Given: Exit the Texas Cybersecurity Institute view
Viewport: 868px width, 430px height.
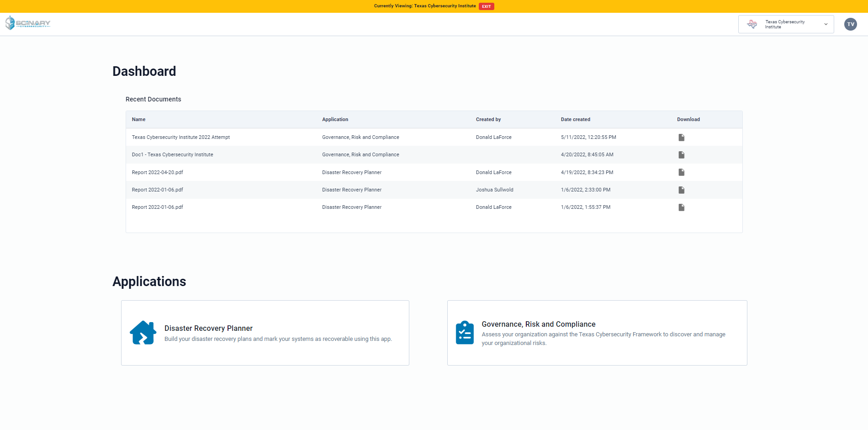Looking at the screenshot, I should 486,6.
